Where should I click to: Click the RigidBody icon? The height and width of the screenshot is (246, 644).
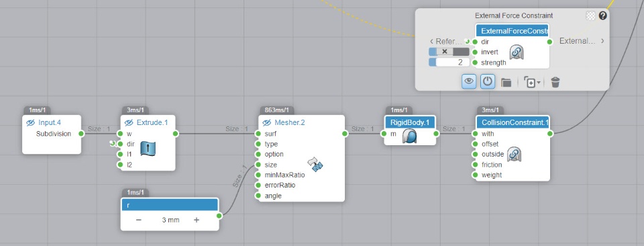click(409, 136)
